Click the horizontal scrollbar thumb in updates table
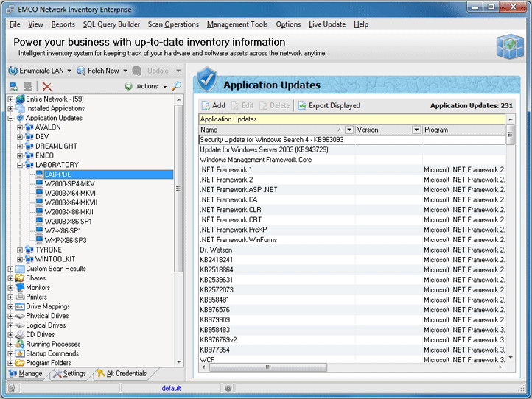 [268, 367]
